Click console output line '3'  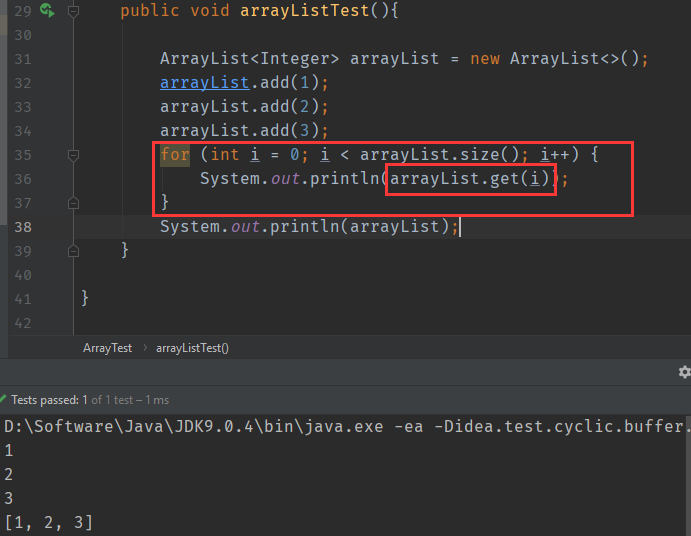[x=9, y=499]
